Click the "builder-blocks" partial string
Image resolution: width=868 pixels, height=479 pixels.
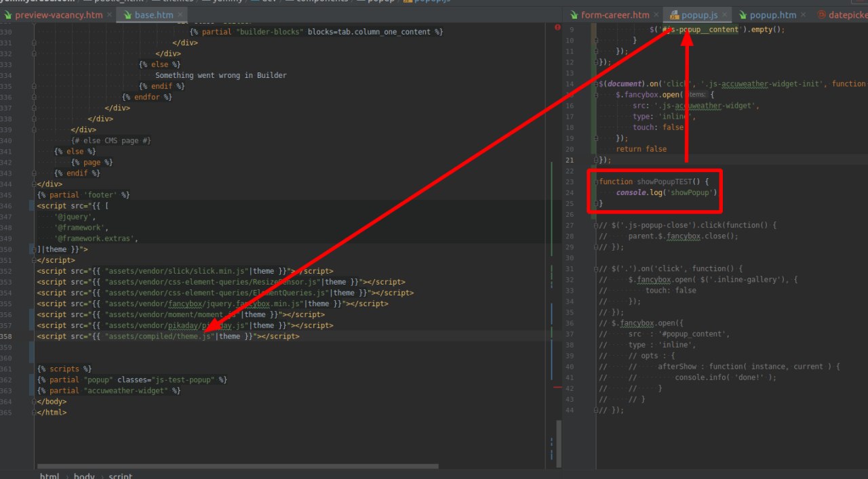coord(270,32)
